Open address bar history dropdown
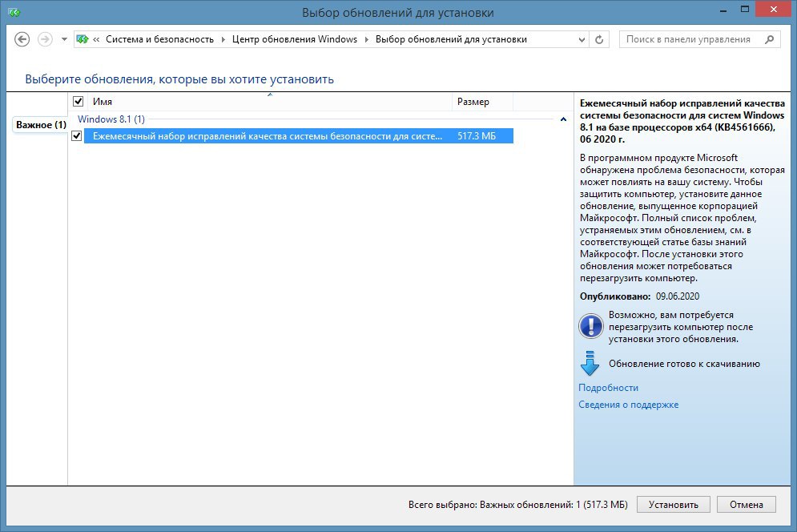The width and height of the screenshot is (797, 532). point(582,39)
